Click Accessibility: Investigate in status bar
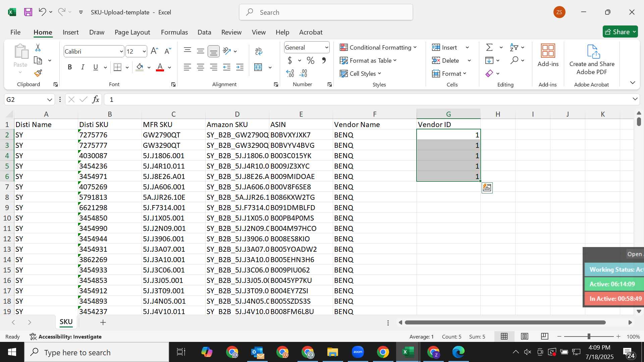Image resolution: width=644 pixels, height=362 pixels. click(x=66, y=337)
